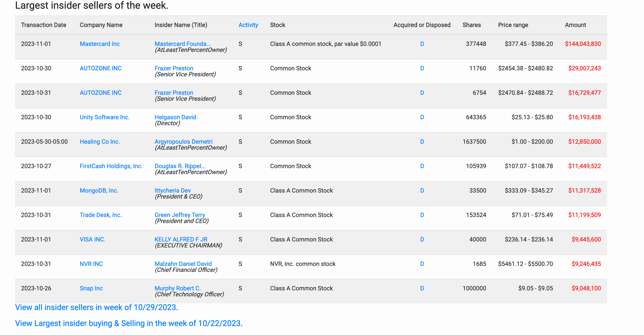Image resolution: width=644 pixels, height=335 pixels.
Task: Open KELLY ALFRED F JR insider link
Action: pyautogui.click(x=181, y=240)
